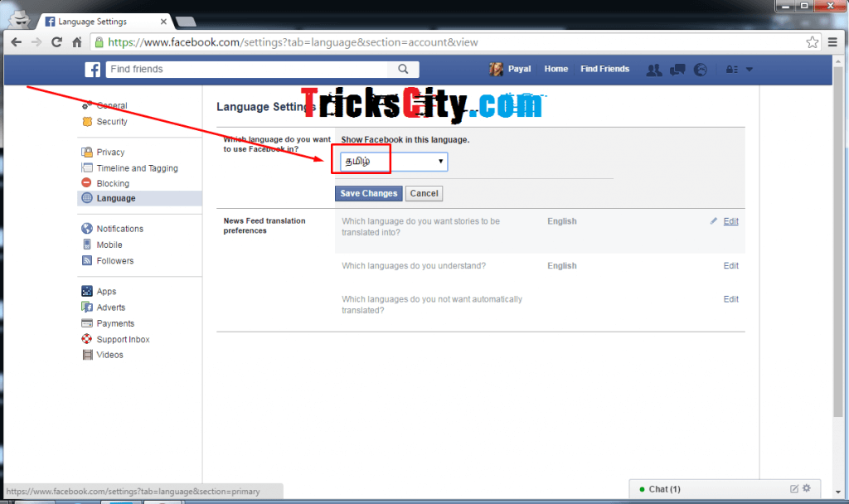The image size is (849, 504).
Task: Click the scrollbar down arrow
Action: click(x=838, y=492)
